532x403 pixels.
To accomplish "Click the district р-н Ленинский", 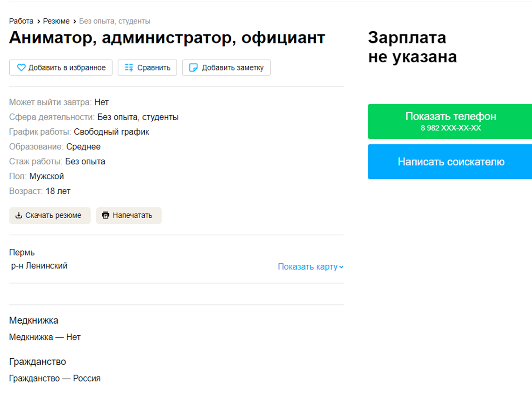I will point(39,266).
